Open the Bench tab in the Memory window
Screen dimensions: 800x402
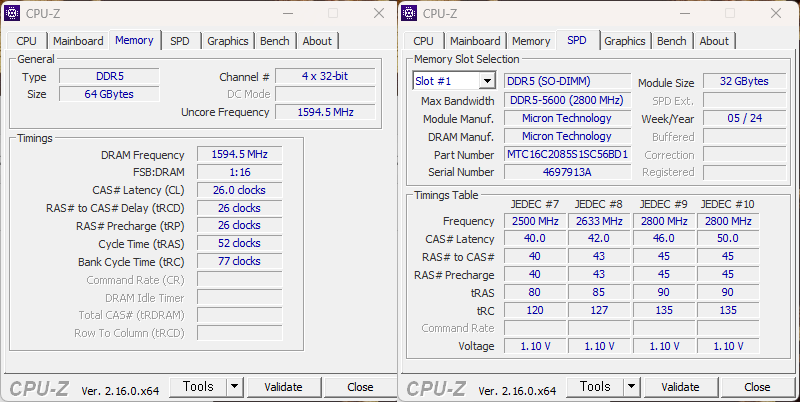point(275,41)
